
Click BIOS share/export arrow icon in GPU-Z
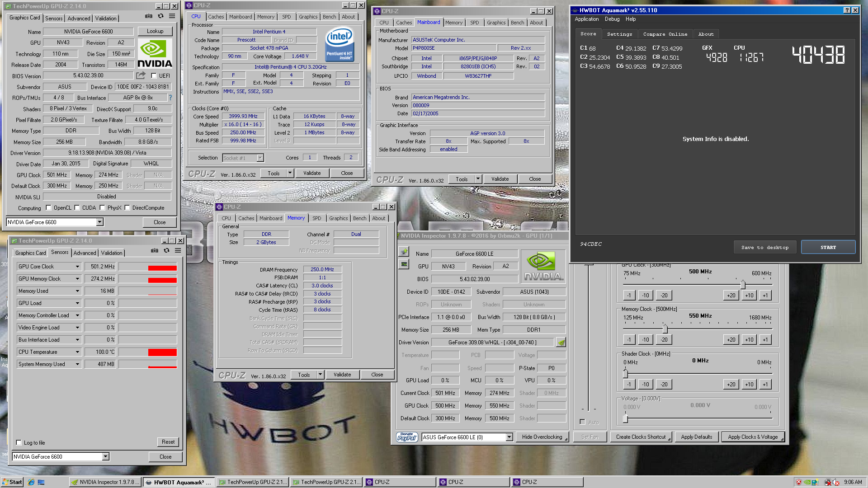141,75
